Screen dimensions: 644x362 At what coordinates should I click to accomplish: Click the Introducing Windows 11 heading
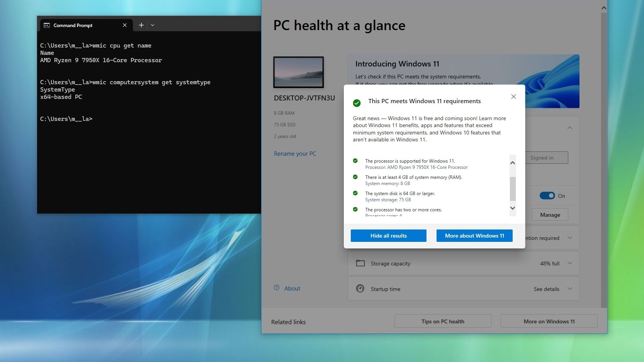[397, 64]
